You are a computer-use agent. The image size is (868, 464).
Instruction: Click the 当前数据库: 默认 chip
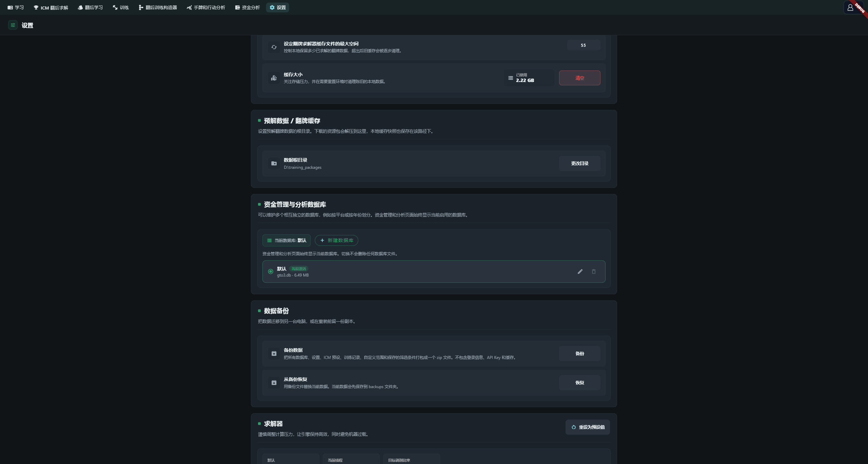(287, 240)
